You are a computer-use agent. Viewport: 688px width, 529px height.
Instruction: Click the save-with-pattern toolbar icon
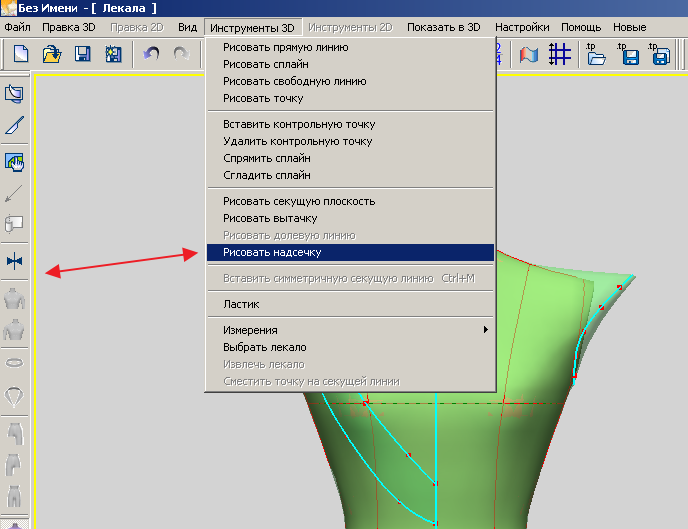pos(113,54)
